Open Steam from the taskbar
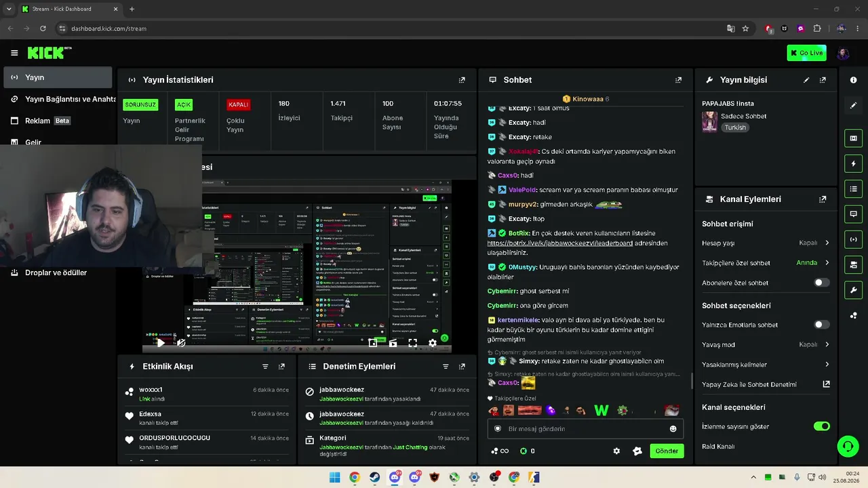868x488 pixels. 374,477
